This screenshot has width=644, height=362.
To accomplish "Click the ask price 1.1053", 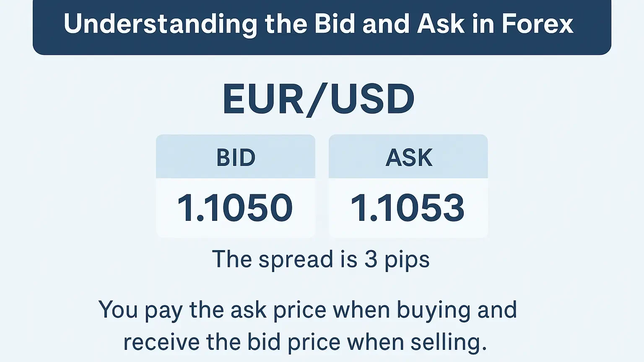I will 408,208.
